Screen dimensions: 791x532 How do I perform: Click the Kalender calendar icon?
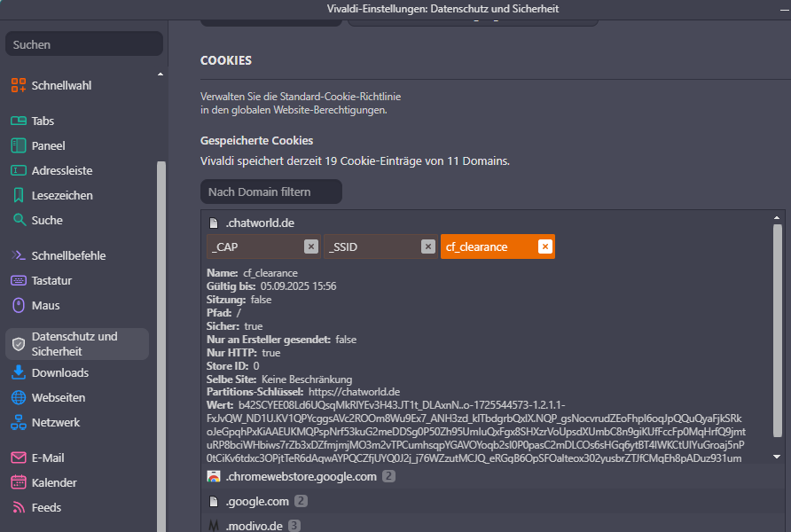(x=19, y=482)
